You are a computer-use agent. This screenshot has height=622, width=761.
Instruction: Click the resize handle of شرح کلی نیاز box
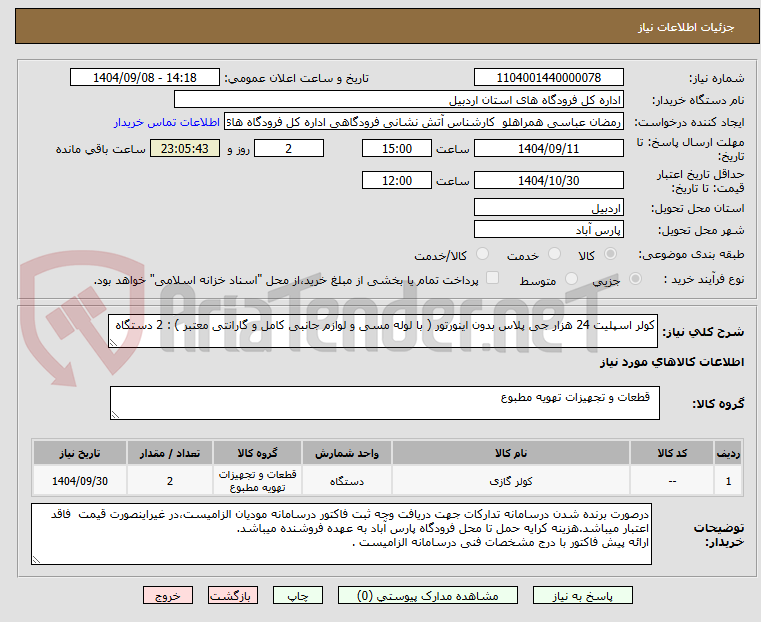pos(113,343)
